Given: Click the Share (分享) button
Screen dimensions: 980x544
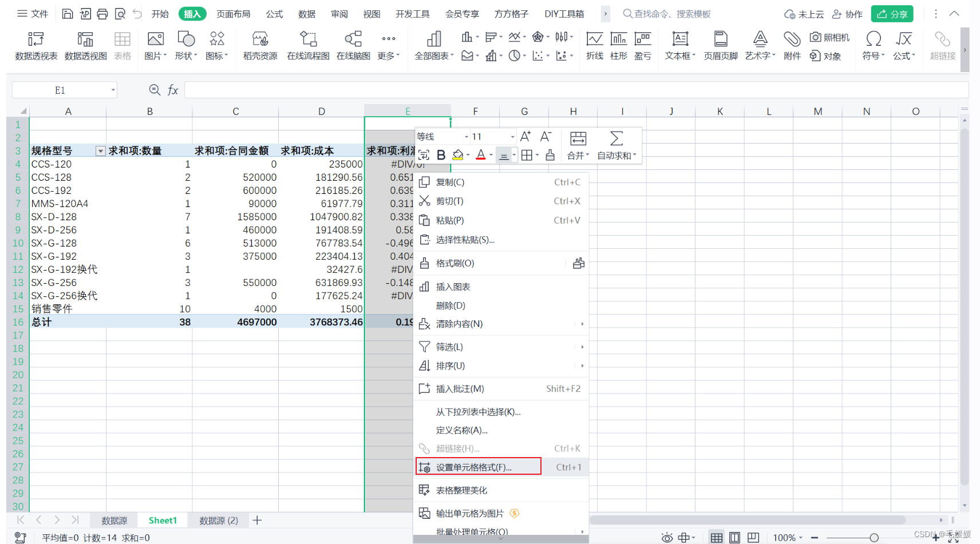Looking at the screenshot, I should [892, 14].
